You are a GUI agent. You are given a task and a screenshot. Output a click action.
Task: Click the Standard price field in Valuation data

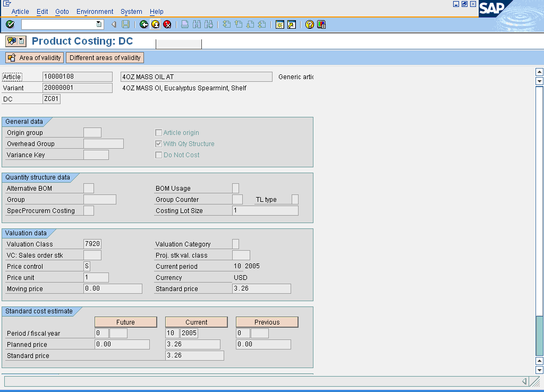click(261, 288)
